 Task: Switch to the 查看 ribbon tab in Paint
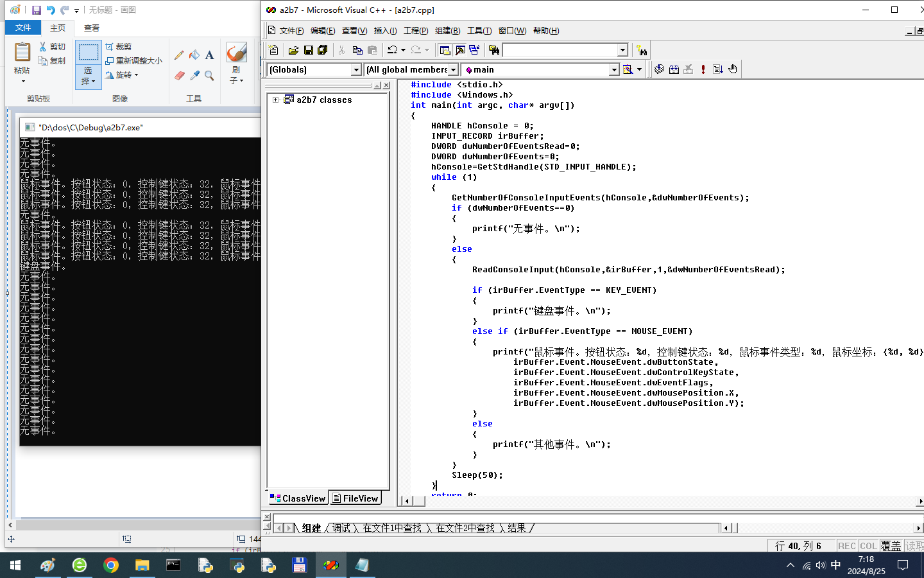click(x=92, y=28)
